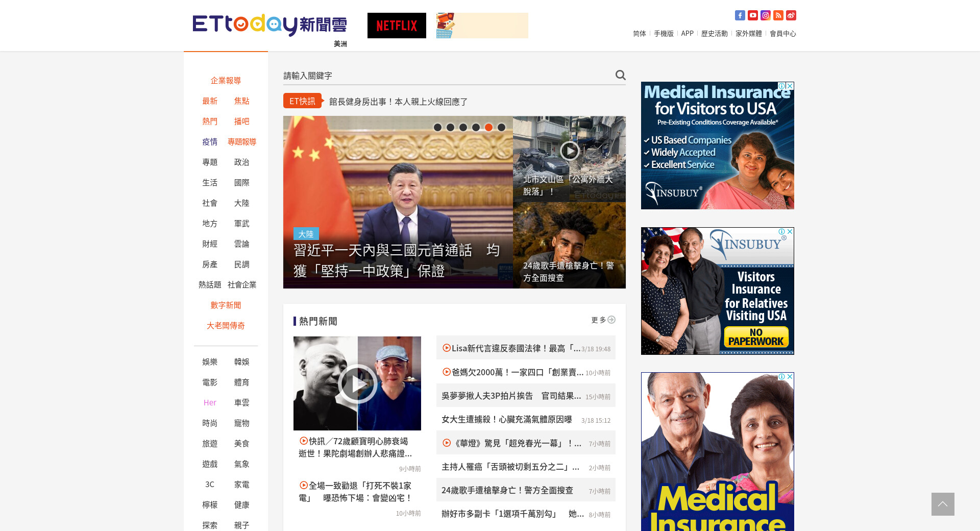980x531 pixels.
Task: Open the Facebook social icon
Action: tap(740, 15)
